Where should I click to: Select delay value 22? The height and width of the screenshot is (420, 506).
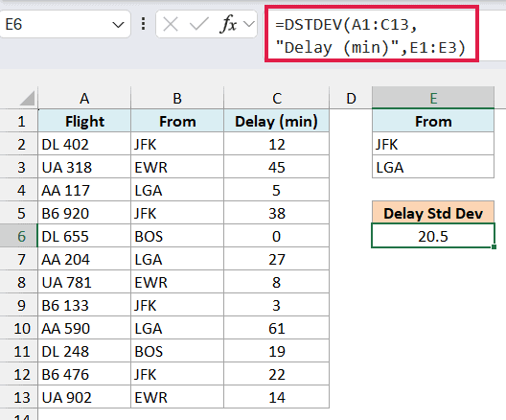pos(277,375)
